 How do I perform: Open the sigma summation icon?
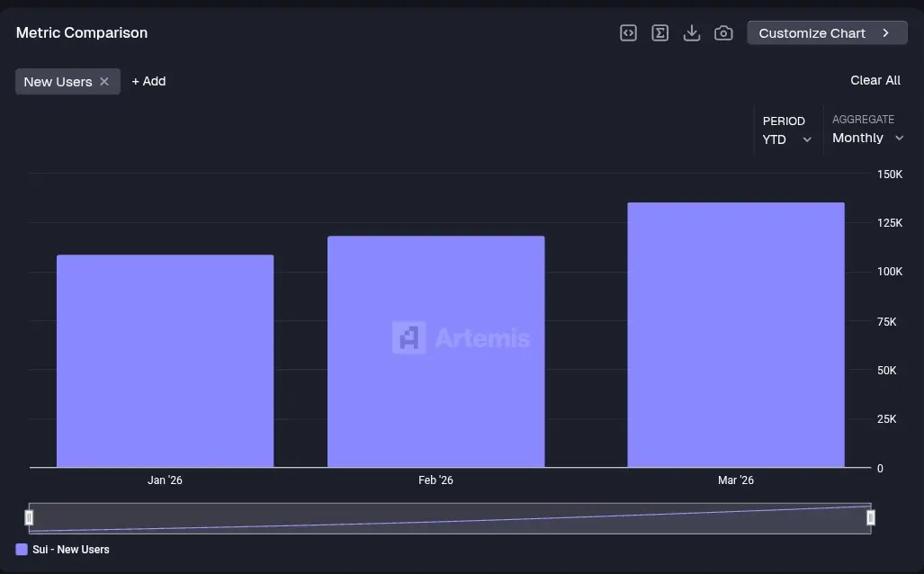(660, 33)
